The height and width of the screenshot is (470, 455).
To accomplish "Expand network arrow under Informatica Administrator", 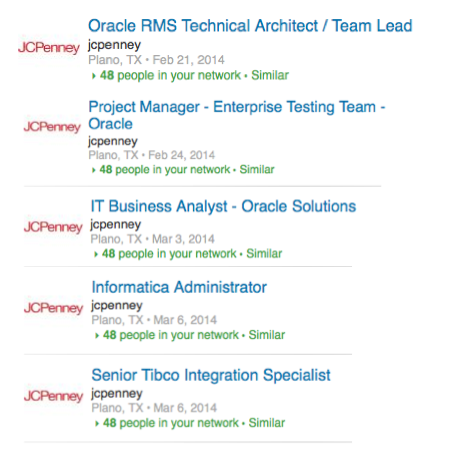I will coord(97,336).
